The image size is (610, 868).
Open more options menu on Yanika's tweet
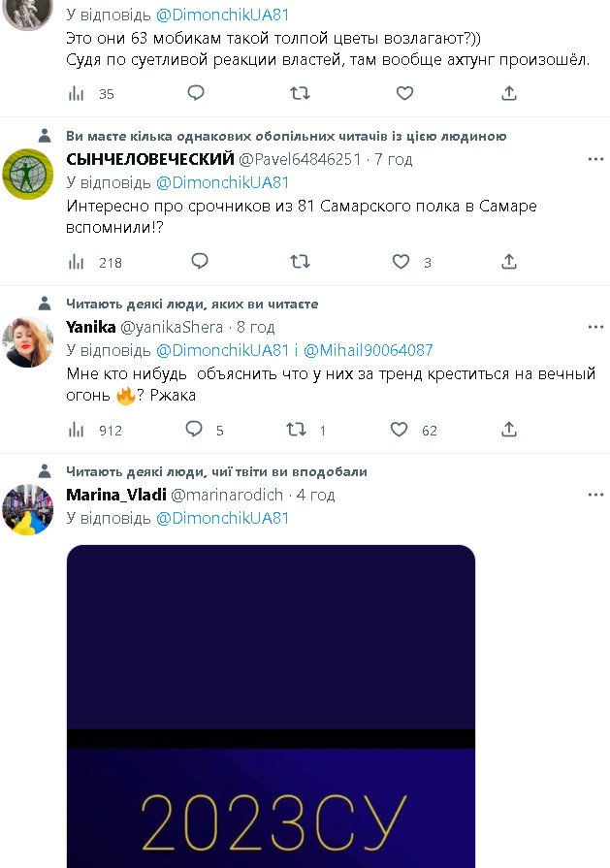(595, 327)
